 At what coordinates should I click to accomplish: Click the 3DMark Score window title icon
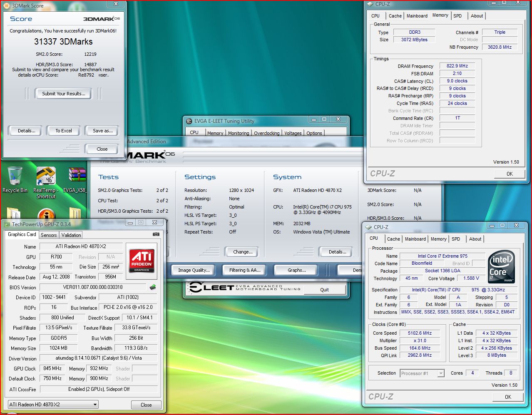point(6,5)
